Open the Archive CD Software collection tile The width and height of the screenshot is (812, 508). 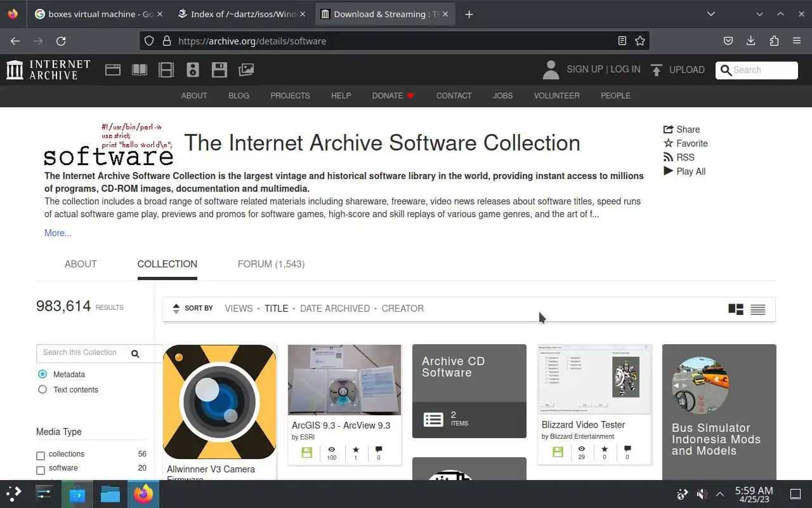(x=469, y=391)
